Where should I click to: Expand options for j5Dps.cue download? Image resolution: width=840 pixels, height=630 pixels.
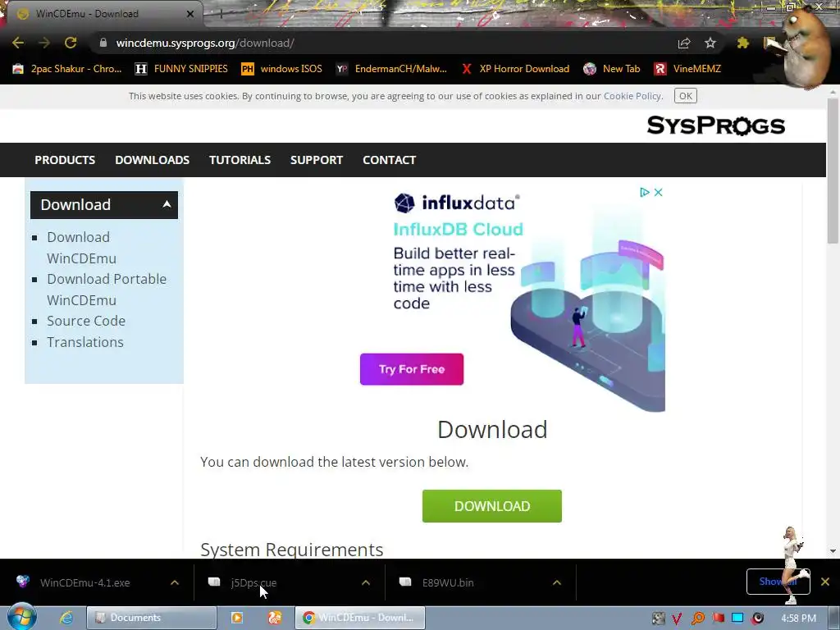(366, 582)
